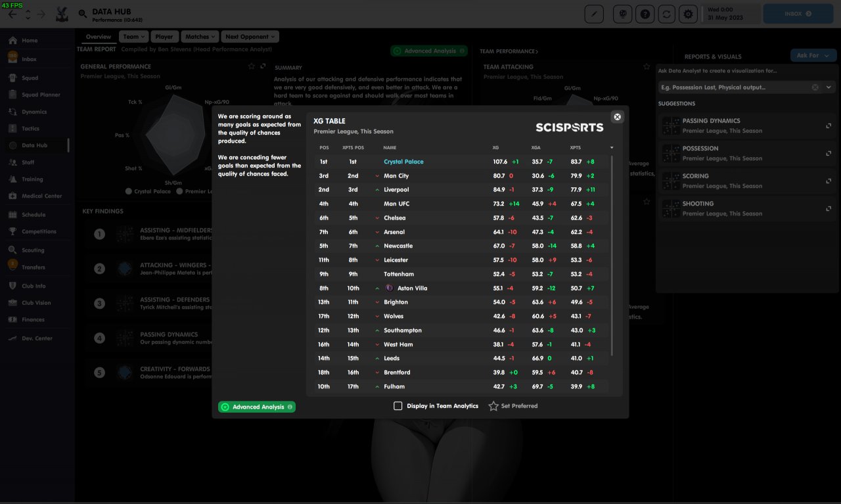Viewport: 841px width, 504px height.
Task: Open the settings gear in the top bar
Action: [x=689, y=14]
